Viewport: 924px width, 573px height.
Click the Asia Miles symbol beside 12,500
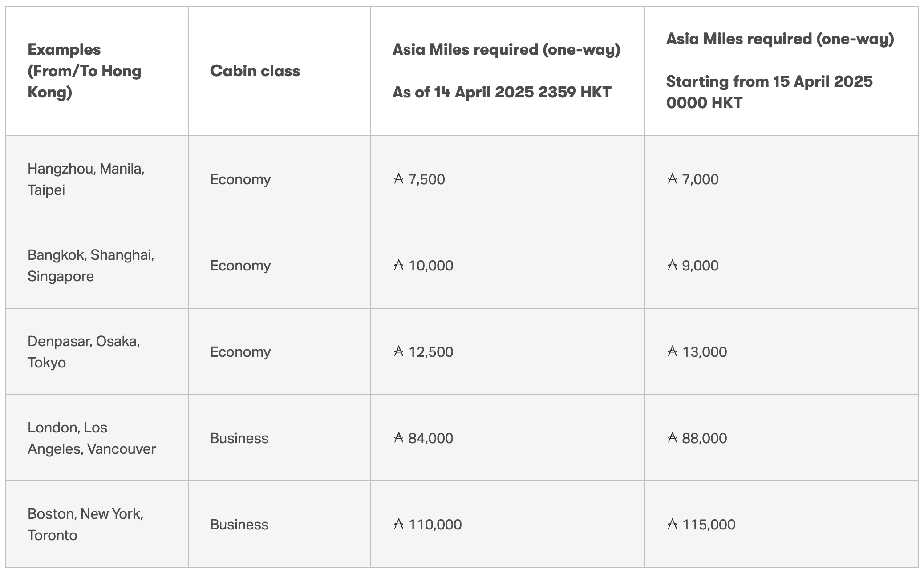coord(398,351)
